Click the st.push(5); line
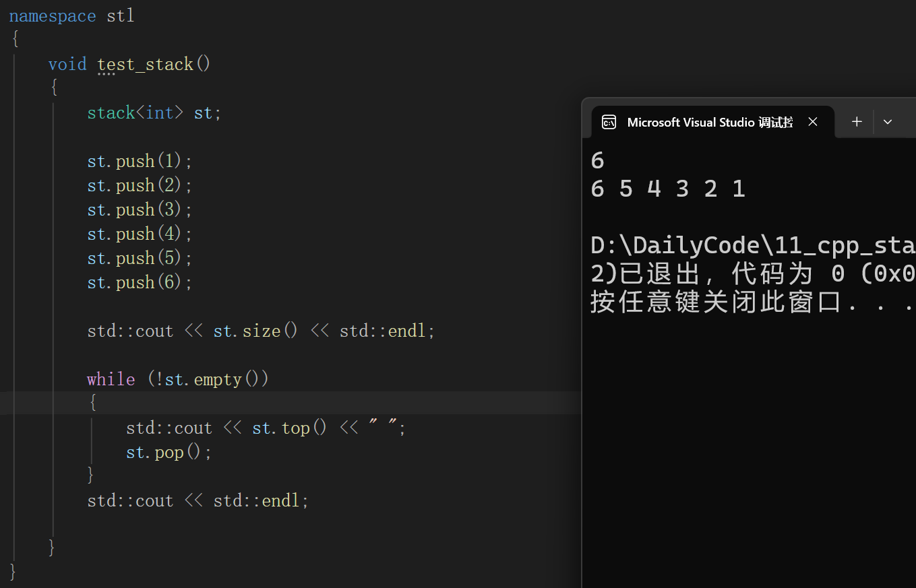 [140, 258]
